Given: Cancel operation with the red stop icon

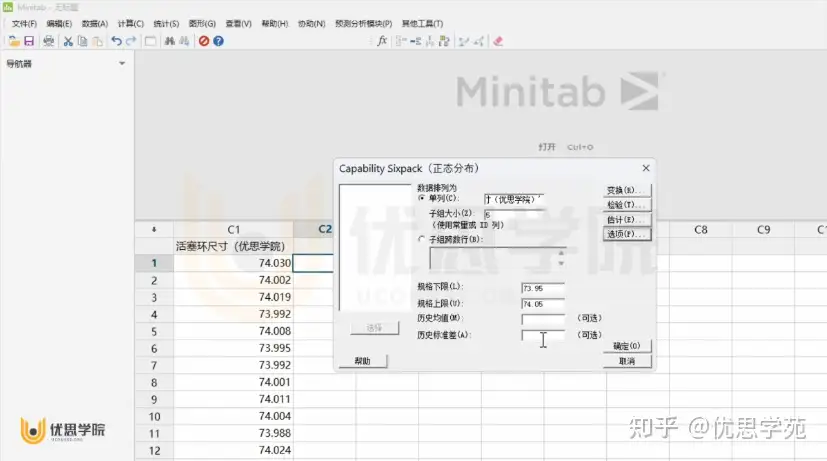Looking at the screenshot, I should click(x=204, y=41).
